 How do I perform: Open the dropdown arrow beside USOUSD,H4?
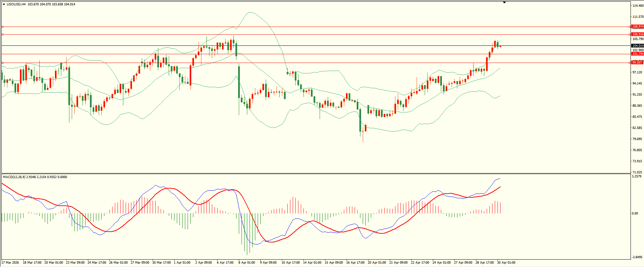[4, 4]
